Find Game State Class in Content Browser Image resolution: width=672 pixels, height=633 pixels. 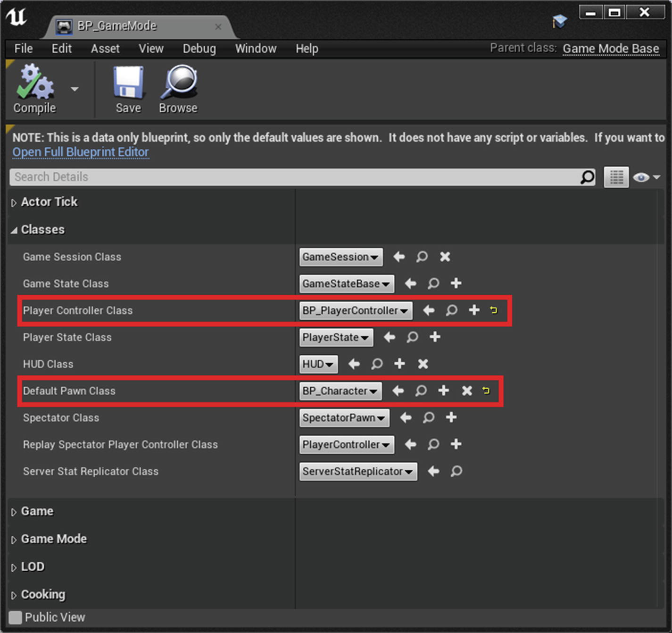point(433,283)
